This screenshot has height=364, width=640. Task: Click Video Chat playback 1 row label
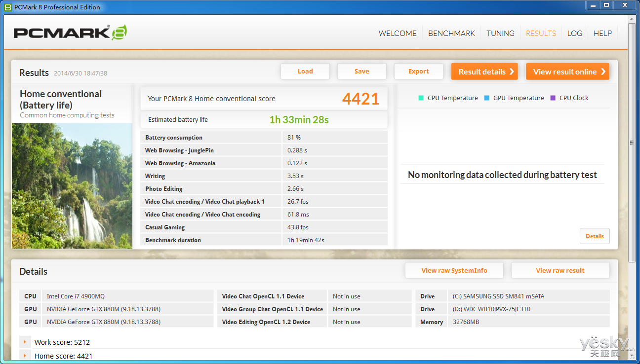205,202
